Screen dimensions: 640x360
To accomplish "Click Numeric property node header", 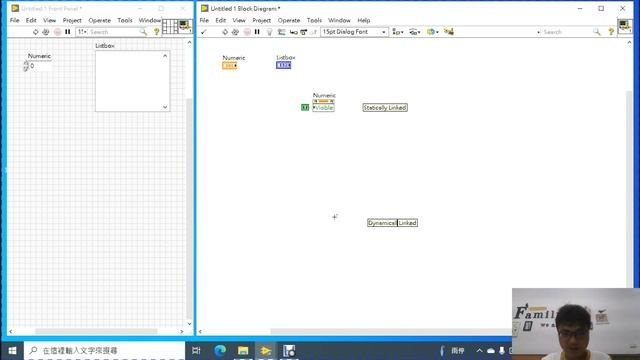I will (x=324, y=101).
